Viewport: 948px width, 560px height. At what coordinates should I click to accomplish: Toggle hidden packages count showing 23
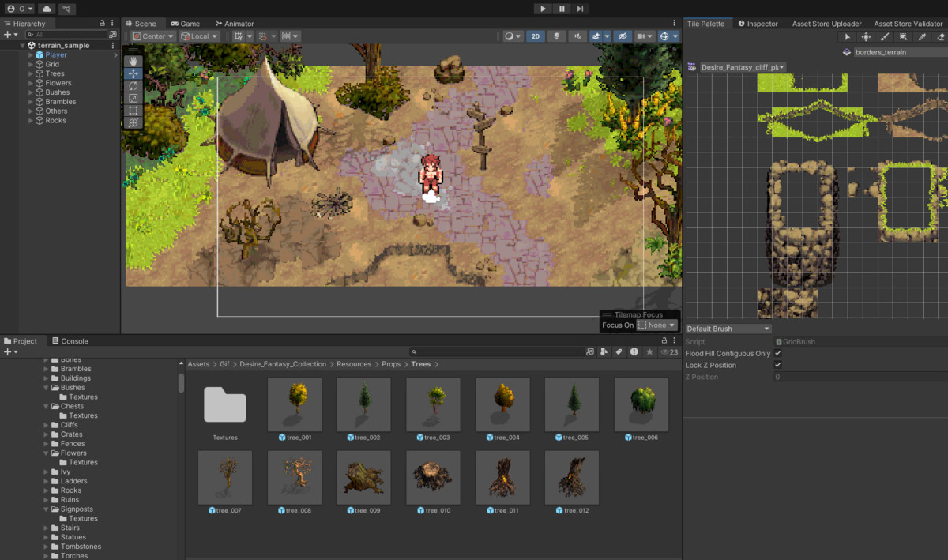coord(670,352)
